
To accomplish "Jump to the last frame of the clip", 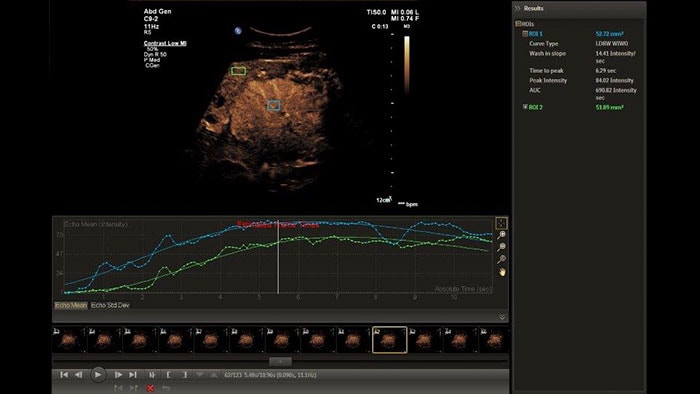I will click(133, 375).
